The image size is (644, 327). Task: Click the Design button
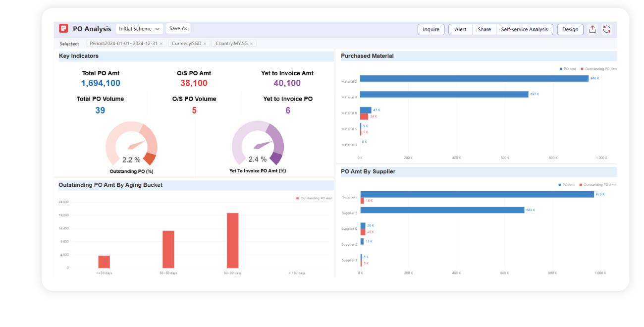coord(570,29)
